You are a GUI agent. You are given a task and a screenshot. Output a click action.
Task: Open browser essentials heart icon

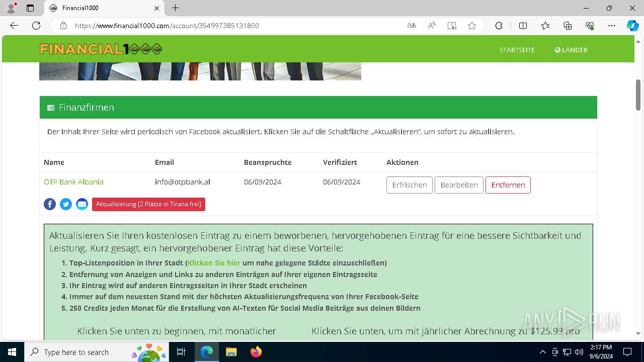click(x=590, y=26)
